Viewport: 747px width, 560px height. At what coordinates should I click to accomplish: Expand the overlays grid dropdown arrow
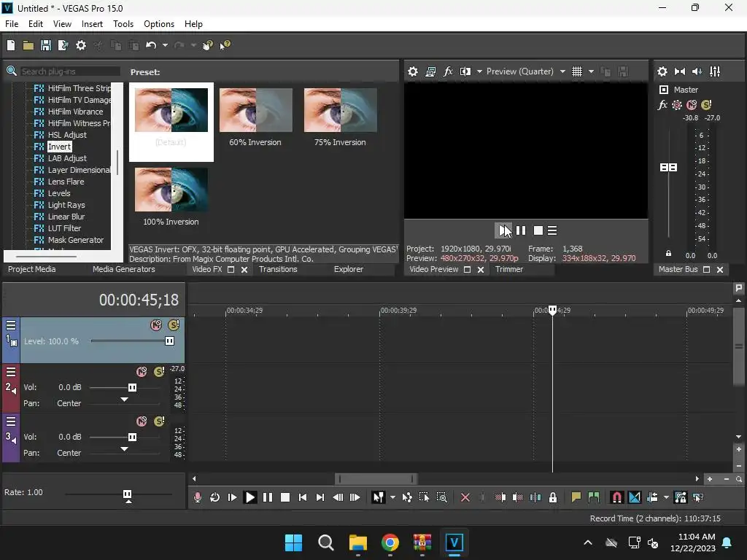point(591,71)
